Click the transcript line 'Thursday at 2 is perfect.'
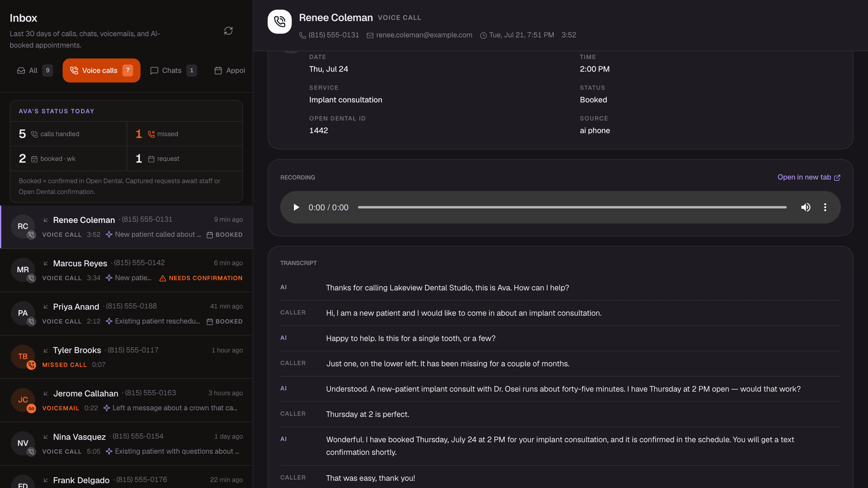 tap(368, 414)
